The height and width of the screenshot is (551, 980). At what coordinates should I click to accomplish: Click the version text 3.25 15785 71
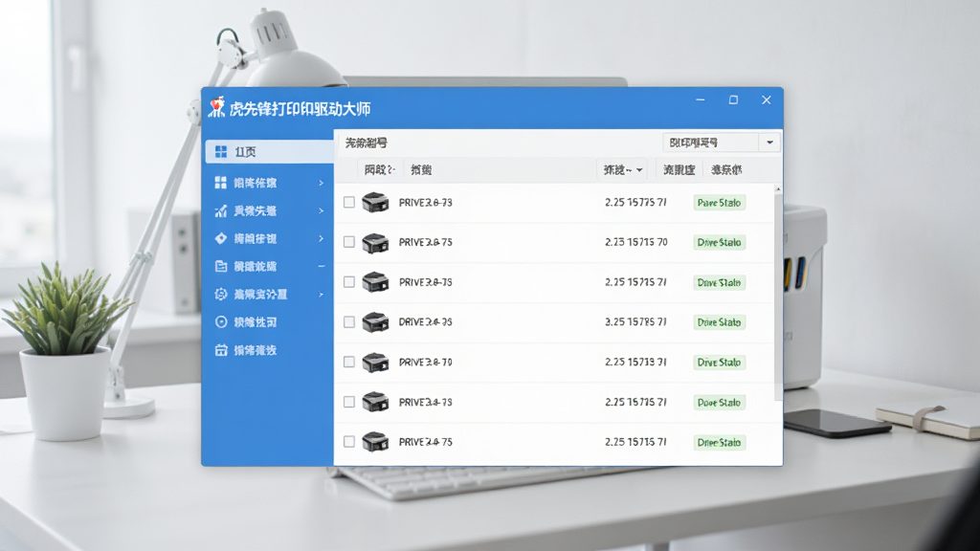[x=635, y=321]
